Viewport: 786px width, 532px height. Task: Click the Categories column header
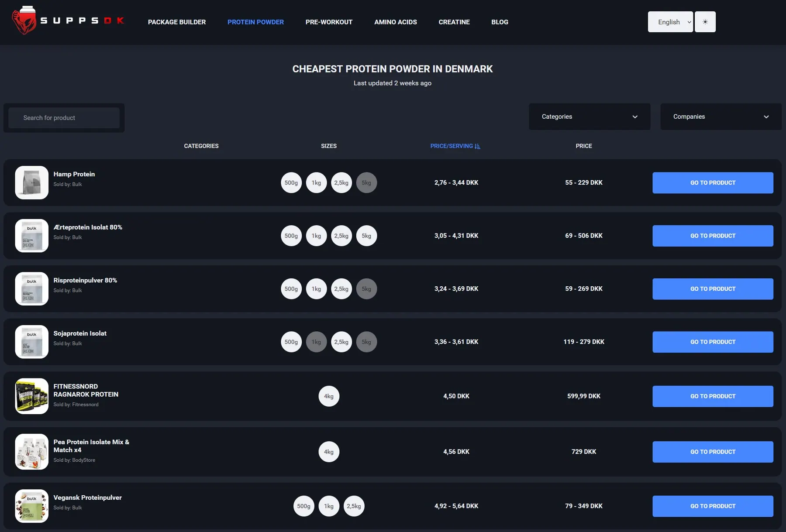201,146
